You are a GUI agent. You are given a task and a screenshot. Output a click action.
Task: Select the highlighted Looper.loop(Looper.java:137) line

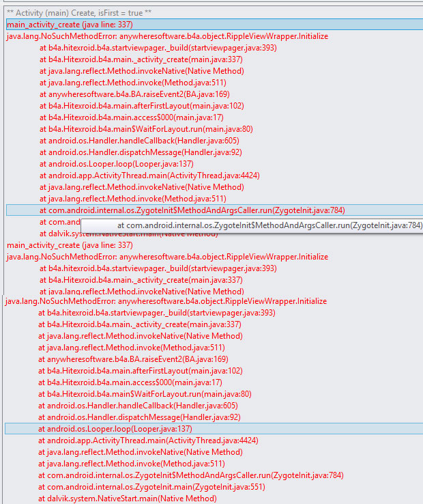click(x=116, y=429)
